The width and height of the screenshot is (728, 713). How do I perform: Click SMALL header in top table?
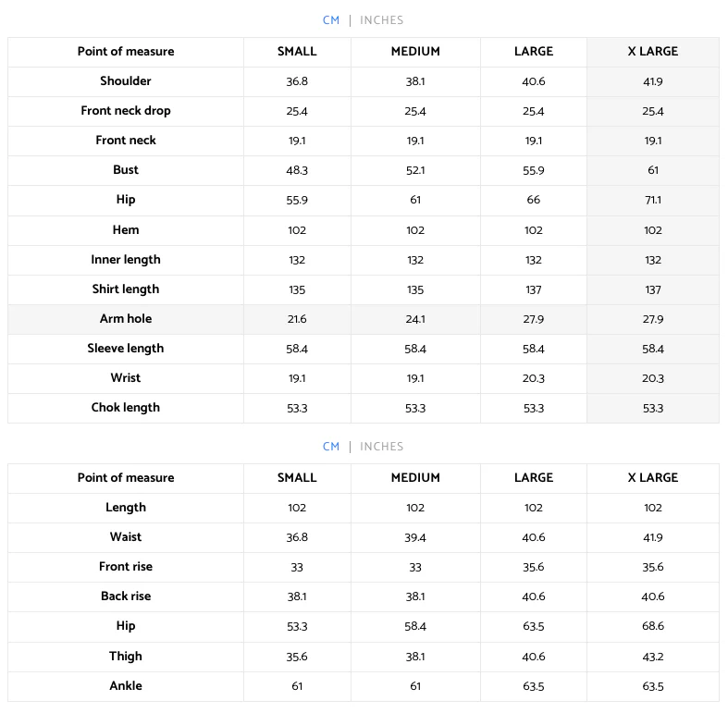pyautogui.click(x=297, y=51)
